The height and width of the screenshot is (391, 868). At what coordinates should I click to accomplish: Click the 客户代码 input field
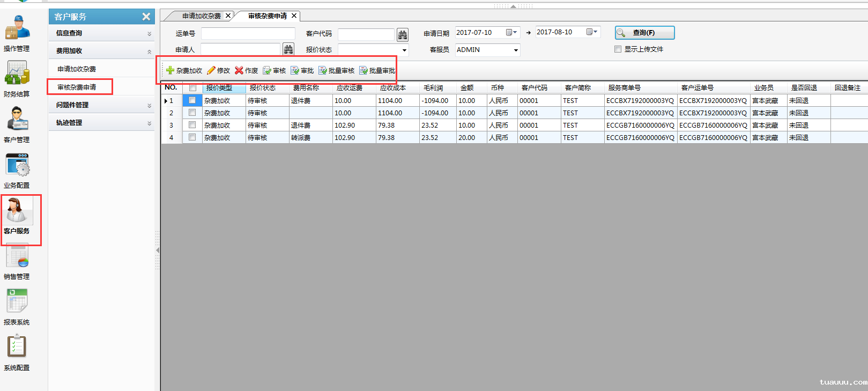pos(366,35)
